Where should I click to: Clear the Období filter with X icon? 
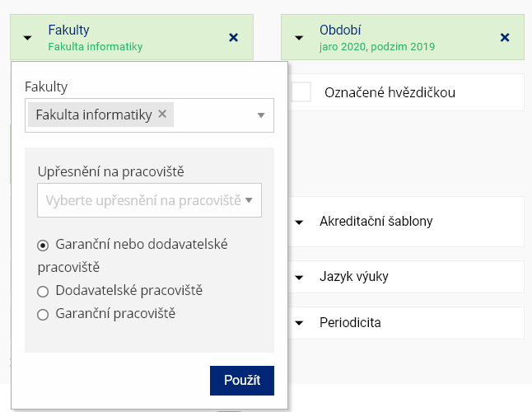(x=505, y=37)
